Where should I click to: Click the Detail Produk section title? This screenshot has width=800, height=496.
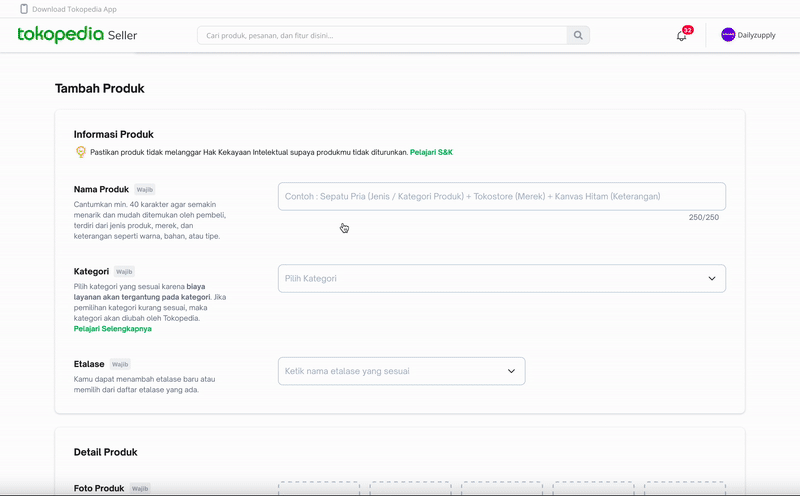click(106, 452)
